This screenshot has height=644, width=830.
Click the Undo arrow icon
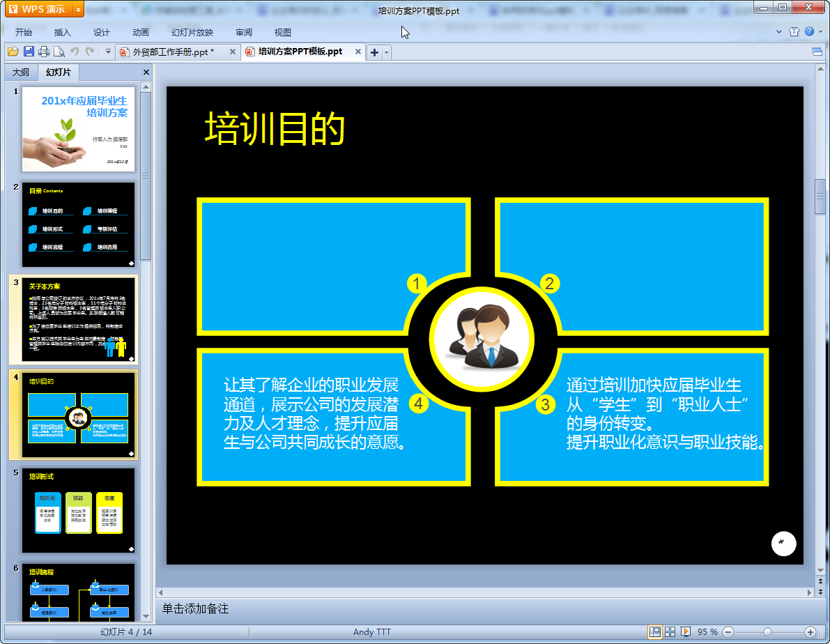(75, 52)
